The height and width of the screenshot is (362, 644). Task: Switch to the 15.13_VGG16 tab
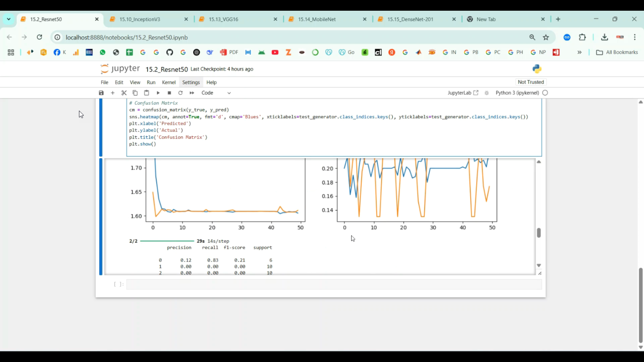[x=223, y=19]
